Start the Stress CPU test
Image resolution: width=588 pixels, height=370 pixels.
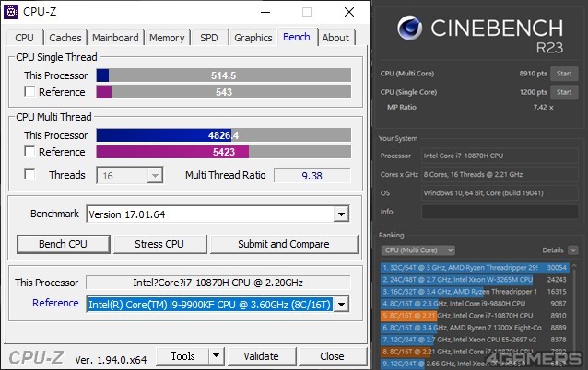[x=159, y=244]
